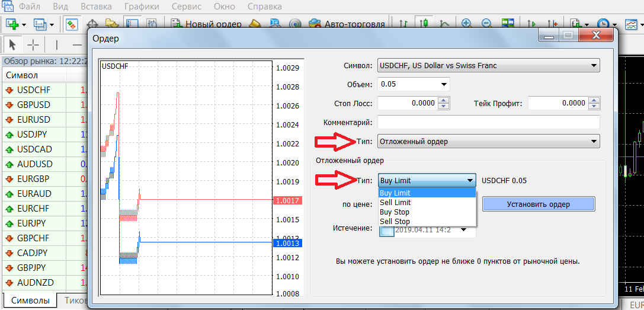
Task: Enable the Истечение expiry checkbox
Action: coord(387,230)
